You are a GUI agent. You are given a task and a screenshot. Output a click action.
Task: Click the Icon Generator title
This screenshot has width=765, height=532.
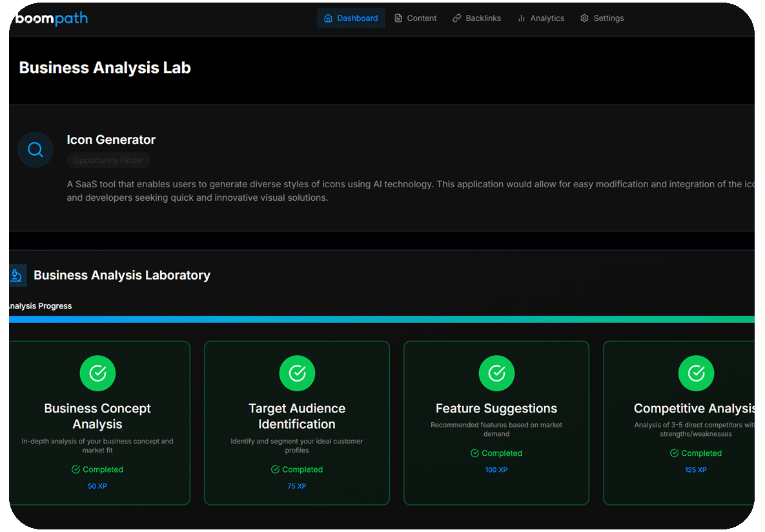coord(111,139)
